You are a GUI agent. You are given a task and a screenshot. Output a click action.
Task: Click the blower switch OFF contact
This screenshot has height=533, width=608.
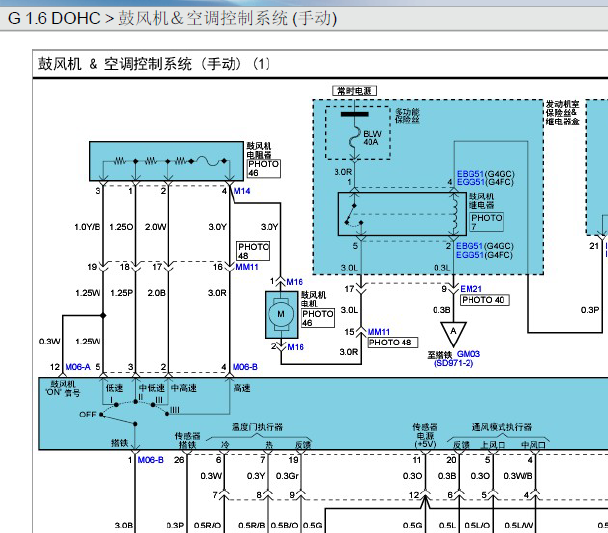[x=101, y=414]
